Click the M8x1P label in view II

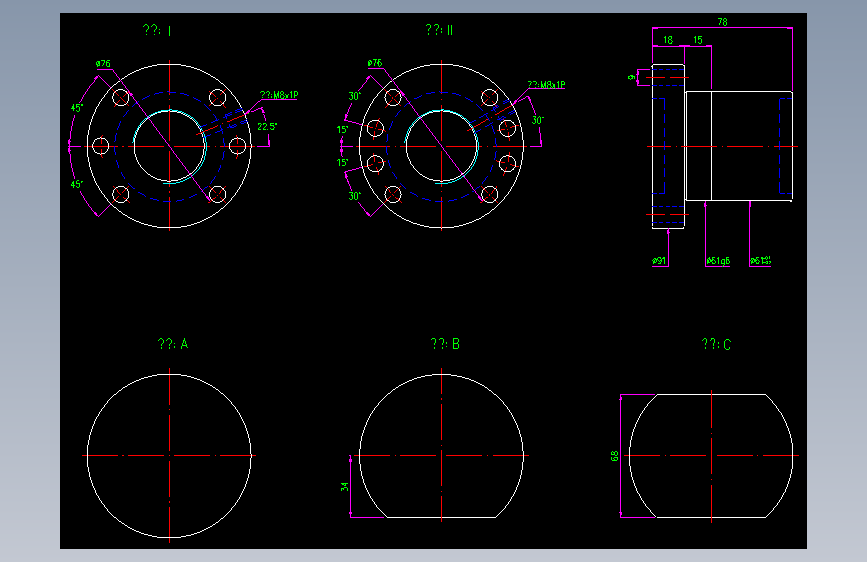tap(546, 85)
